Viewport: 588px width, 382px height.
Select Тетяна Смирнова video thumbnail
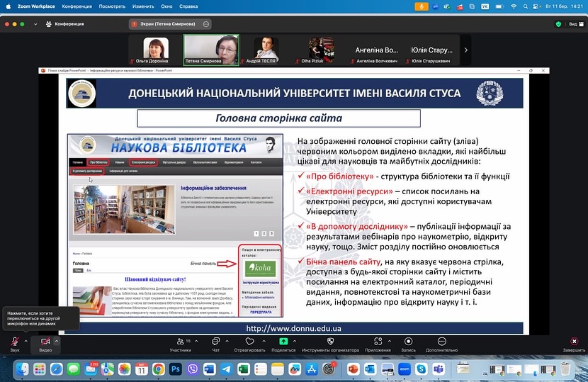click(211, 50)
